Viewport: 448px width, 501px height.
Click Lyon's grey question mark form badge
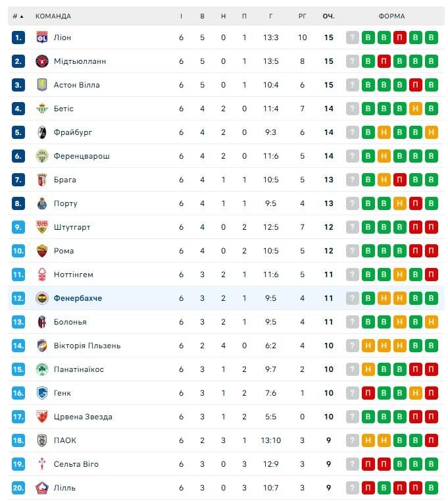coord(353,38)
